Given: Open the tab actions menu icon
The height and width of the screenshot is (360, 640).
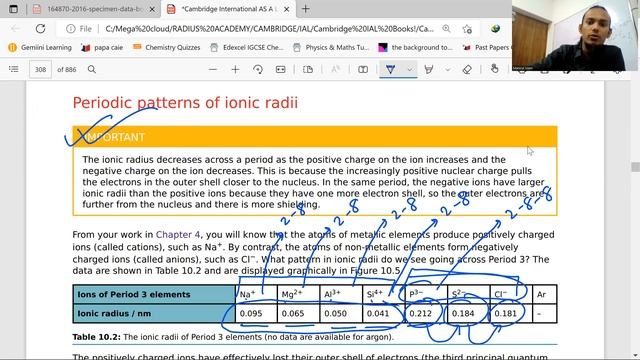Looking at the screenshot, I should point(13,9).
